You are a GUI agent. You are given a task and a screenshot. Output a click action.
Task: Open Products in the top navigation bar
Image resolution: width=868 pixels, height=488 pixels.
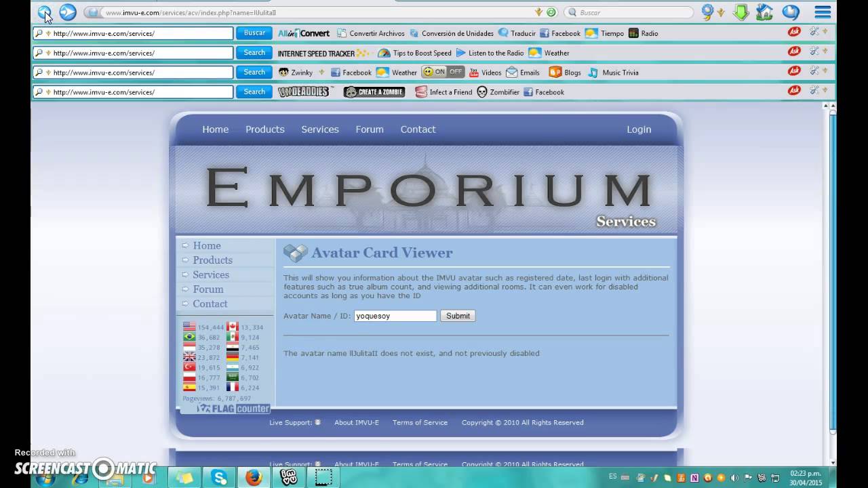click(264, 129)
